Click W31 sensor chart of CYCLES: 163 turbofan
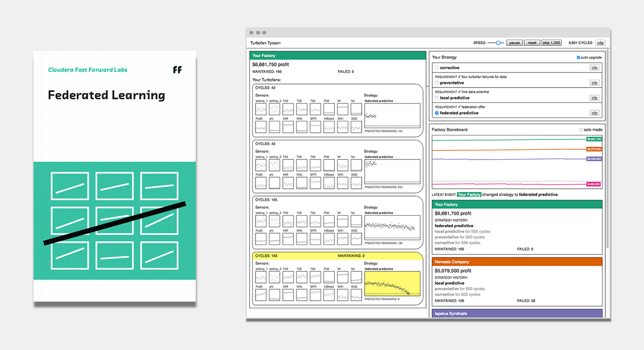Screen dimensions: 644x350 343,295
